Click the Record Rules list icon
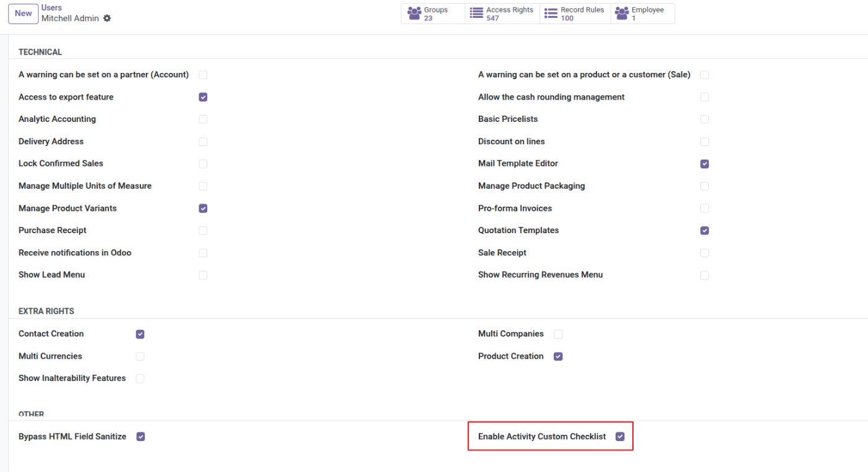The image size is (868, 472). tap(551, 14)
